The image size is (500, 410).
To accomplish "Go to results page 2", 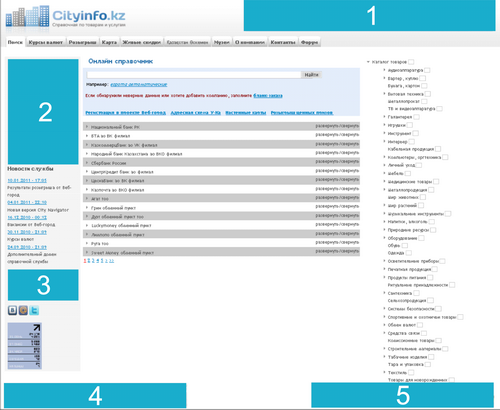I will click(89, 261).
